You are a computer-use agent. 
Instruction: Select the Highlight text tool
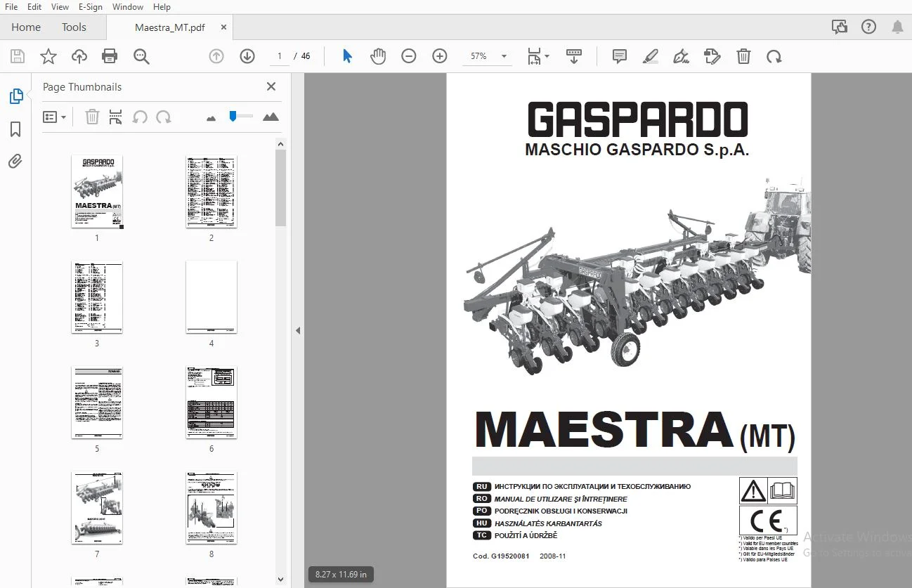(x=651, y=56)
